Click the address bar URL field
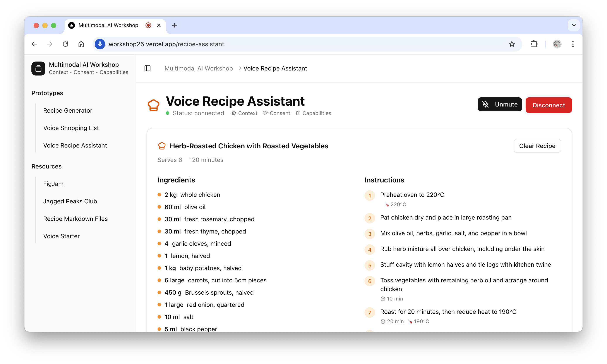The width and height of the screenshot is (607, 364). pos(166,44)
